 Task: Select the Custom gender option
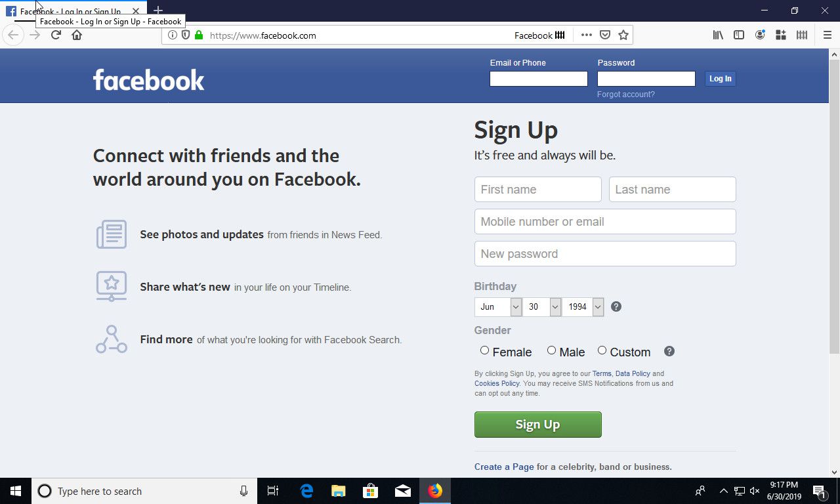(x=602, y=350)
